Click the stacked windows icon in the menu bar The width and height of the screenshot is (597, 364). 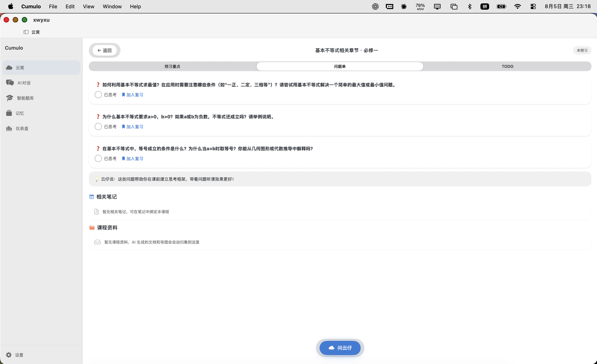[x=454, y=6]
